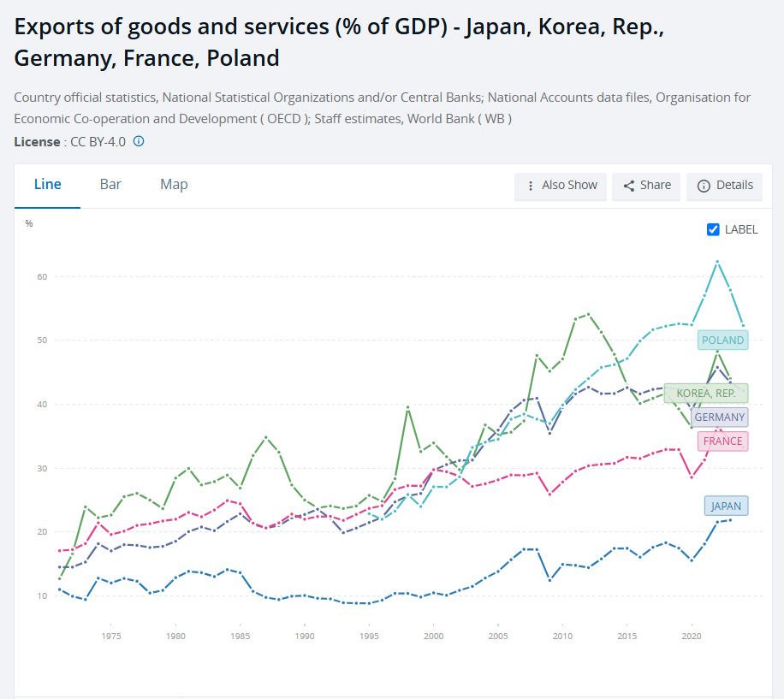Click the FRANCE series label
784x699 pixels.
click(x=722, y=441)
